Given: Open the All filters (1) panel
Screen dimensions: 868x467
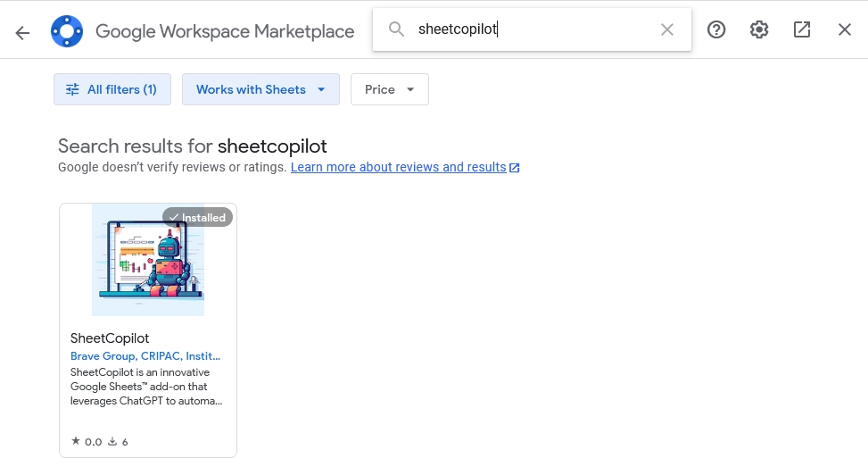Looking at the screenshot, I should (112, 89).
